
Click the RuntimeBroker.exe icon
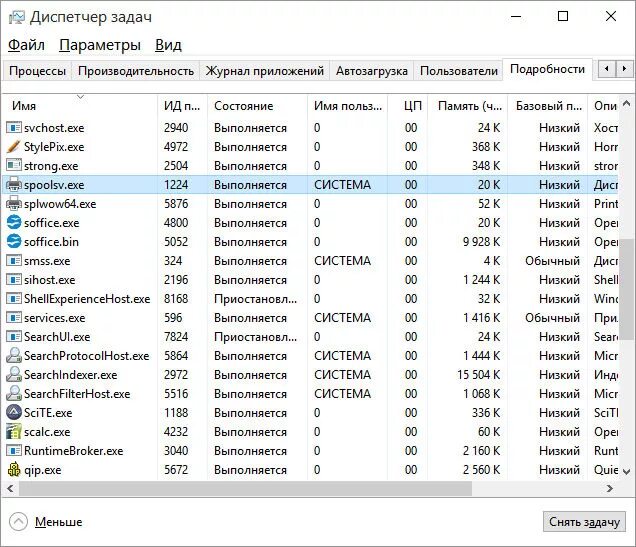point(13,450)
